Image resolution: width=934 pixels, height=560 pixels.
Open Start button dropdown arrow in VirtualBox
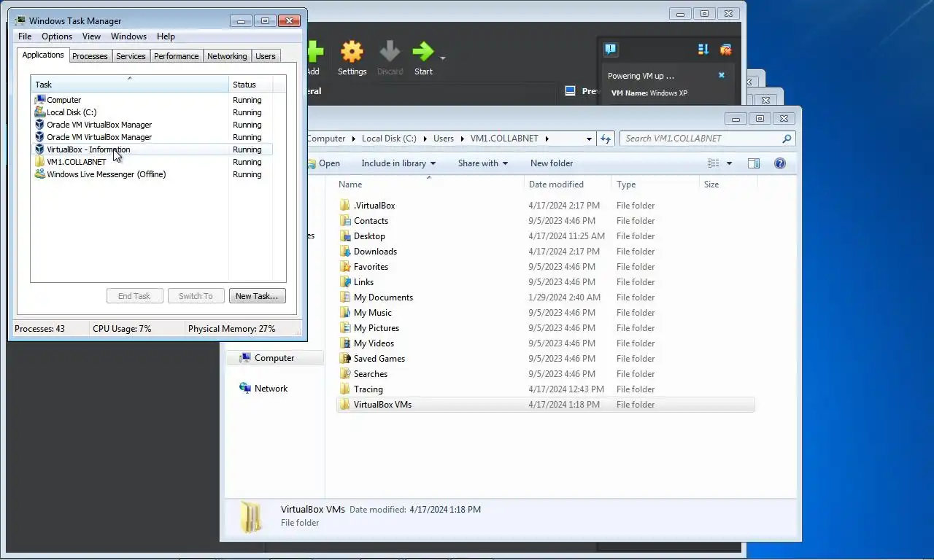[x=442, y=57]
